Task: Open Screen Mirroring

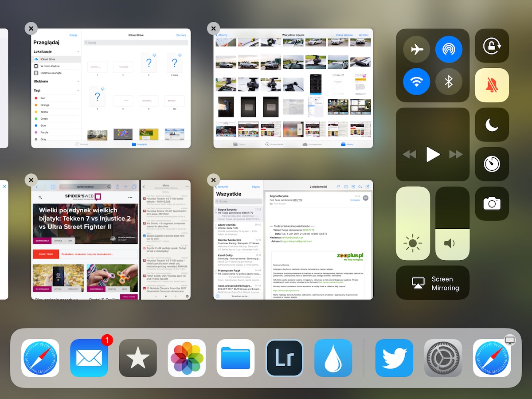Action: click(433, 283)
